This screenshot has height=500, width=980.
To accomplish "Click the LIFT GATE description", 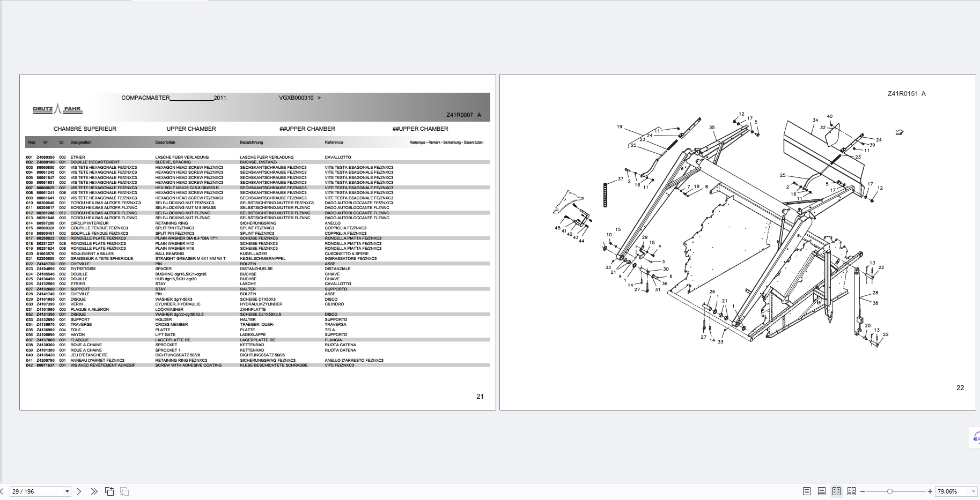I will [165, 335].
